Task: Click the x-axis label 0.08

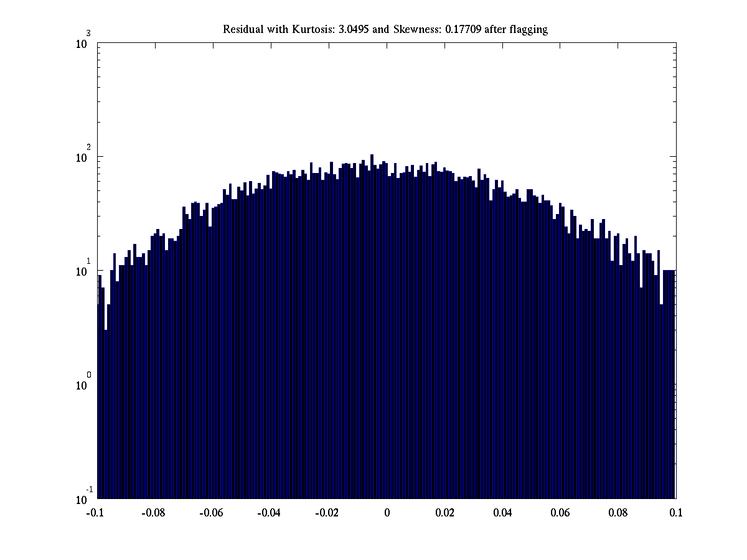Action: tap(618, 513)
